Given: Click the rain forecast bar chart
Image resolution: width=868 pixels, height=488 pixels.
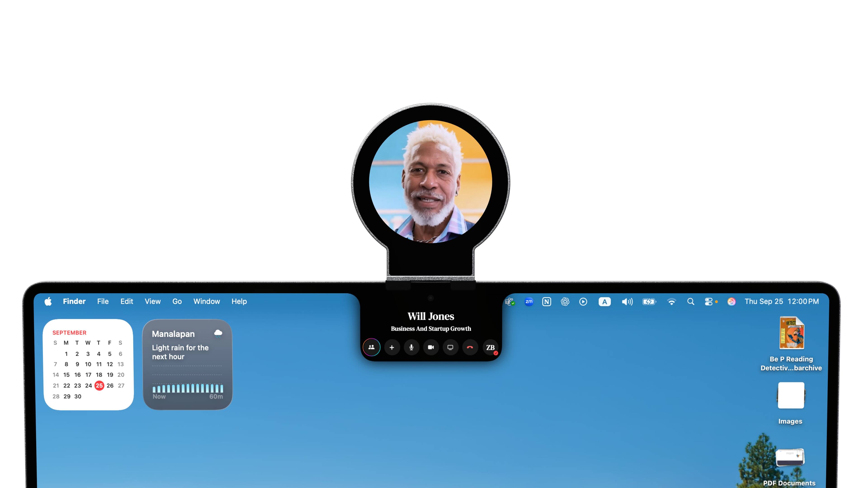Looking at the screenshot, I should (x=188, y=388).
